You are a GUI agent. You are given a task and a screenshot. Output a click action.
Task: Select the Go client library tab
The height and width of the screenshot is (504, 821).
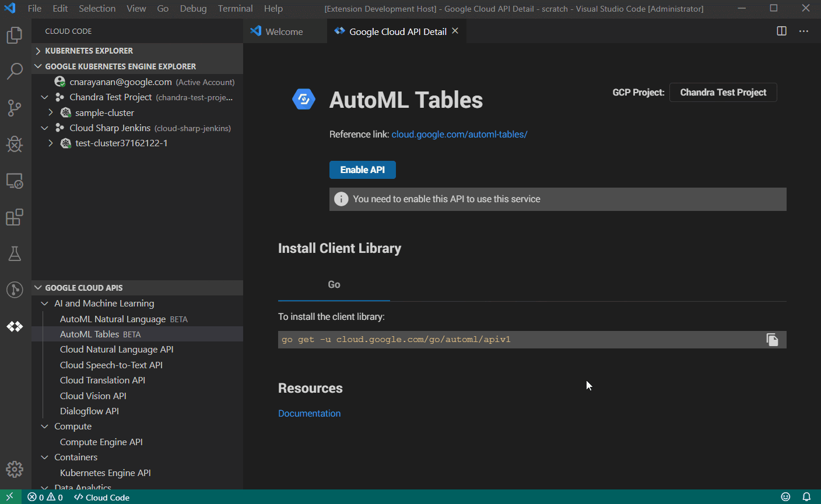click(334, 285)
